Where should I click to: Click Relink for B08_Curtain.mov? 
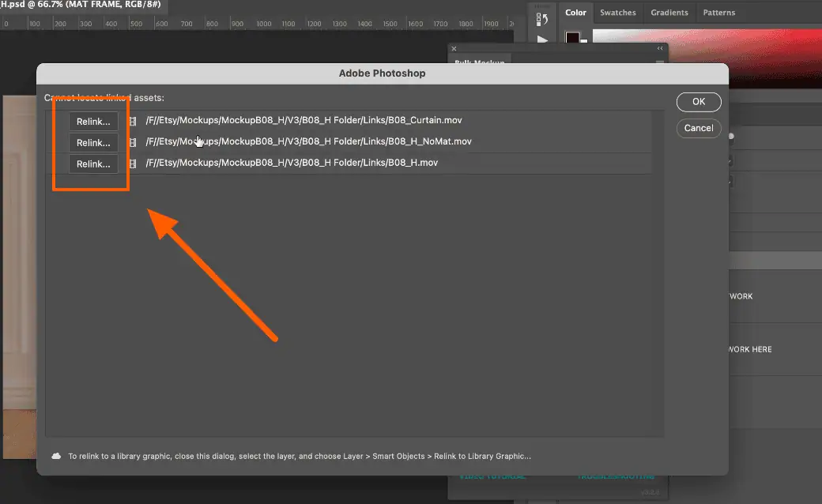[93, 121]
